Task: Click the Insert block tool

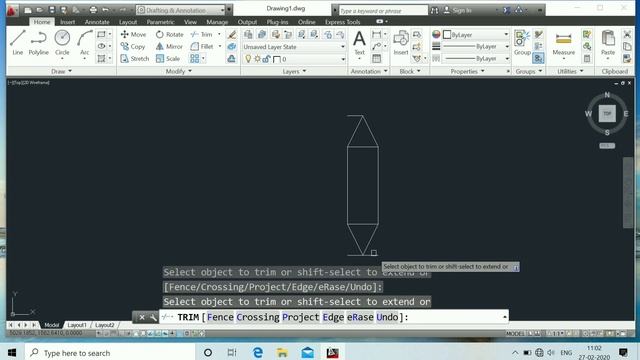Action: coord(401,43)
